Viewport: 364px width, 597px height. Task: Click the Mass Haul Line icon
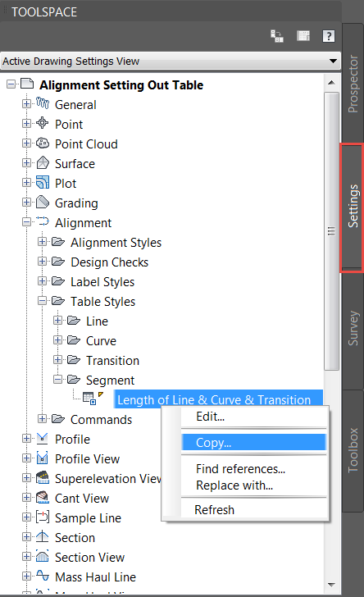(43, 576)
